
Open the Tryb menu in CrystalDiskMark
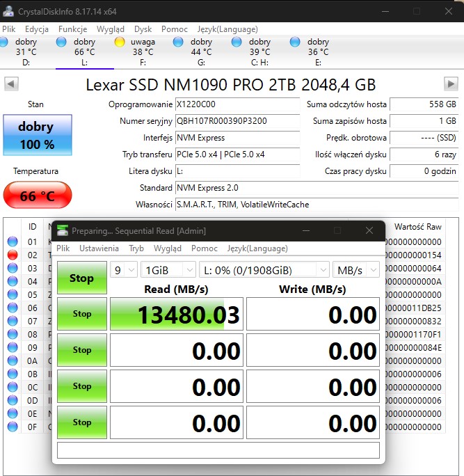[x=136, y=248]
